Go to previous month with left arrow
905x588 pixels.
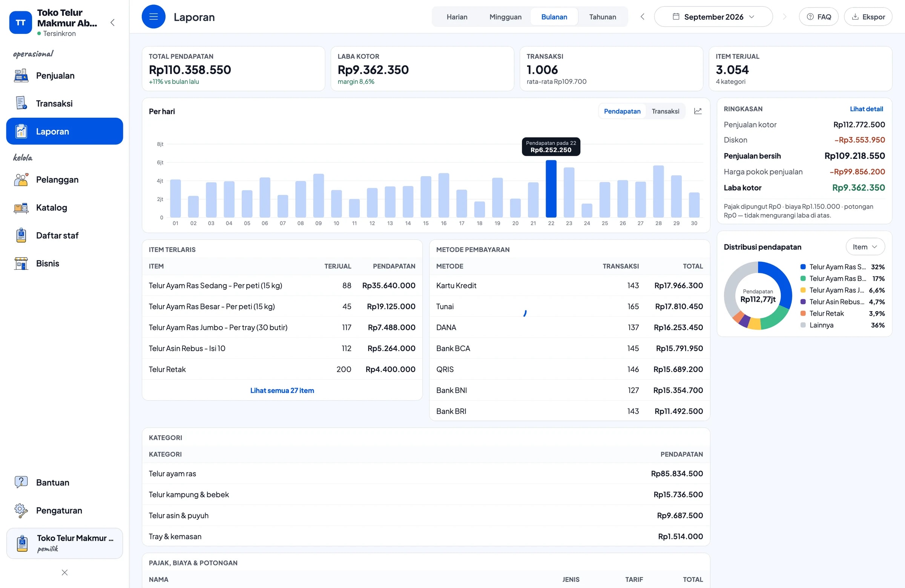[x=643, y=17]
